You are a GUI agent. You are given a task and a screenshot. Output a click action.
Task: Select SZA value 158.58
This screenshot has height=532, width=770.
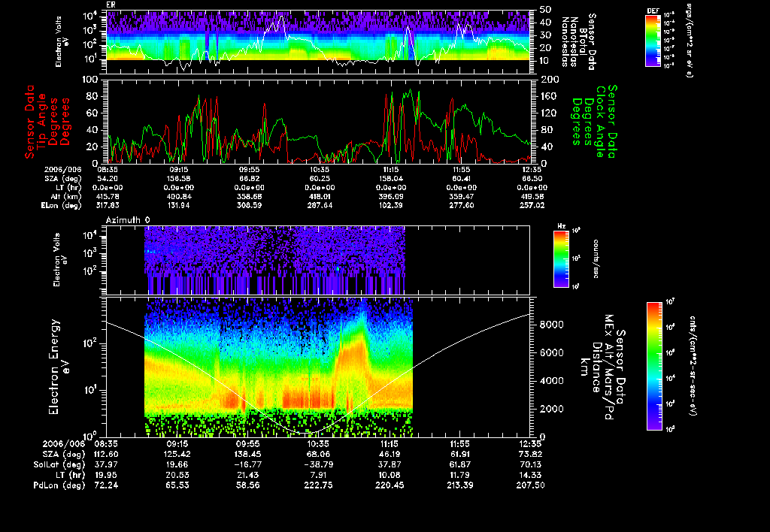(x=178, y=179)
